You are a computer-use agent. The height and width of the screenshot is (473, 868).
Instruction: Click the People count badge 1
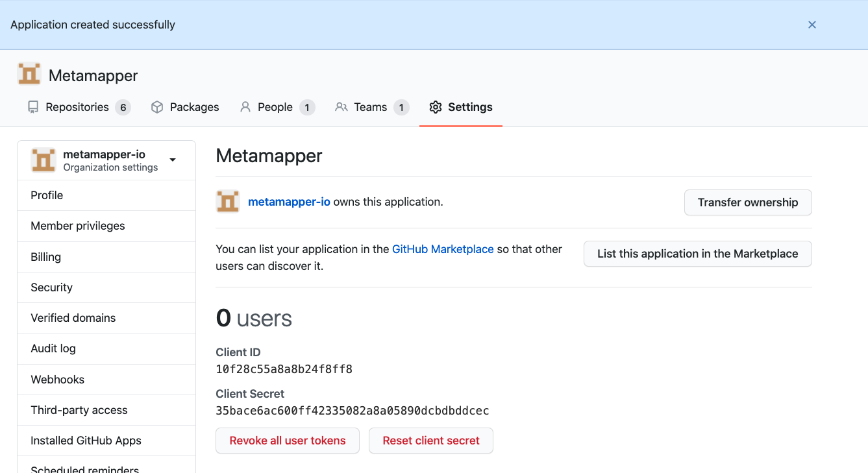[x=307, y=107]
